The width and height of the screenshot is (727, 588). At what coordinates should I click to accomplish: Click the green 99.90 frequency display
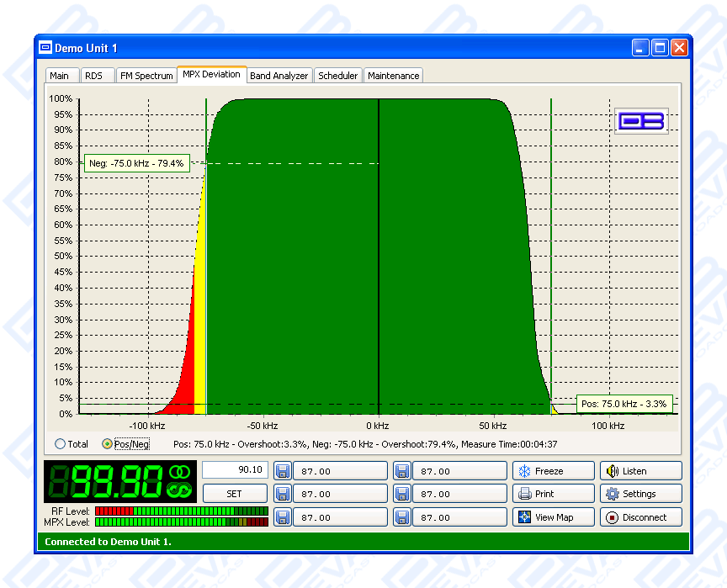click(x=119, y=482)
